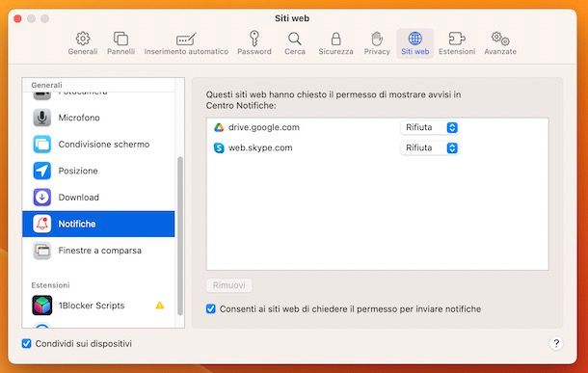This screenshot has width=588, height=373.
Task: Open the Password key icon
Action: tap(254, 38)
